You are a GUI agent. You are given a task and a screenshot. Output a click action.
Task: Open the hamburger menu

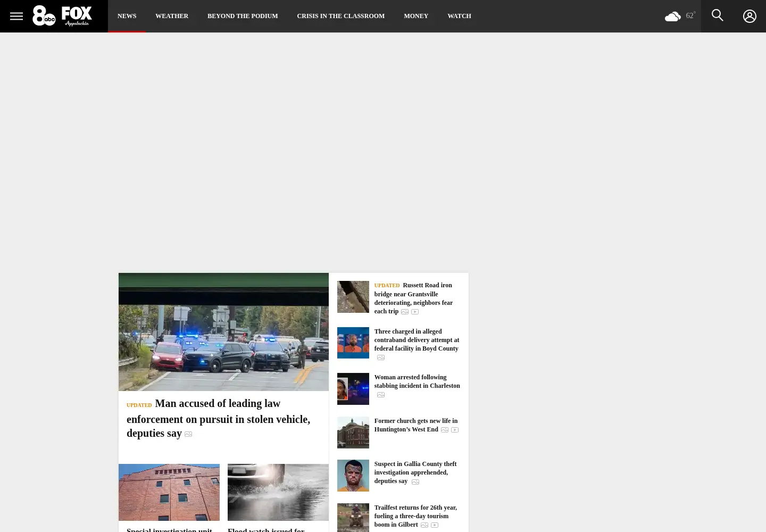pyautogui.click(x=16, y=16)
